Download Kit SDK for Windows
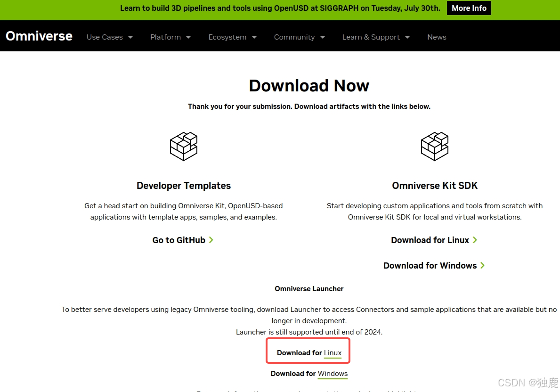This screenshot has width=560, height=392. click(x=430, y=266)
